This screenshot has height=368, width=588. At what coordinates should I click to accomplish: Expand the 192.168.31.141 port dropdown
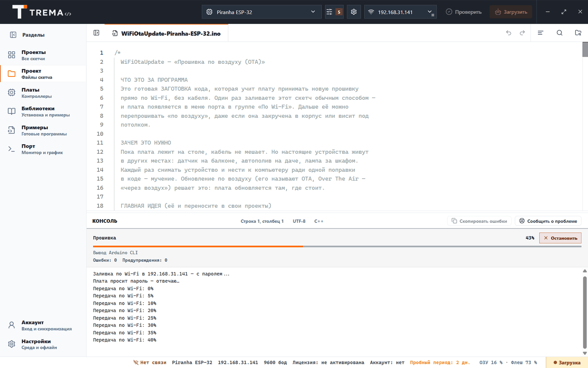(400, 12)
